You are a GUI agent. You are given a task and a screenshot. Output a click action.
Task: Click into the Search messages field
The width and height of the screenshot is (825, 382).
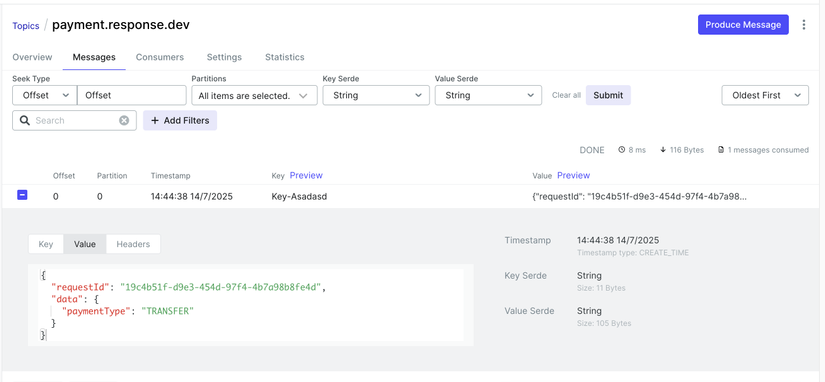pyautogui.click(x=75, y=120)
